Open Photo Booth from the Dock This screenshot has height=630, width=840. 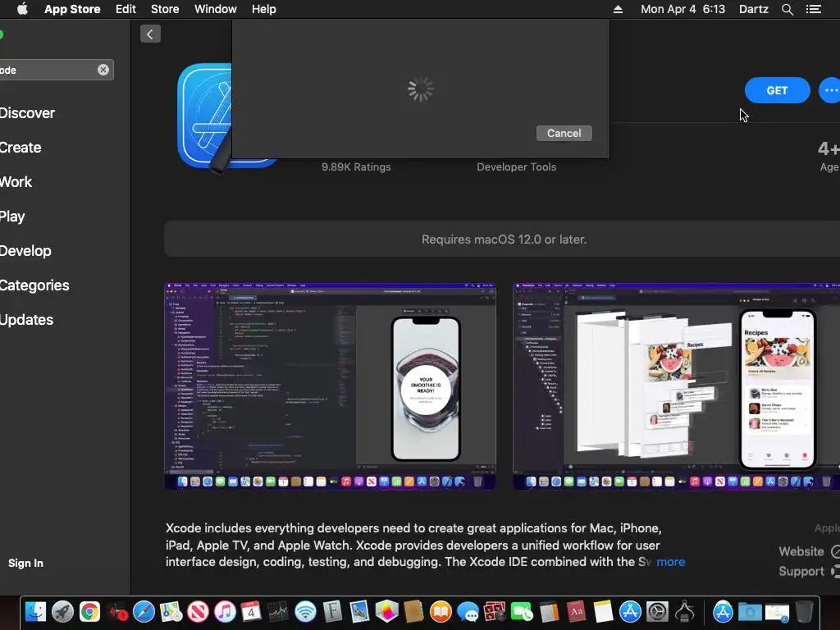[x=495, y=611]
